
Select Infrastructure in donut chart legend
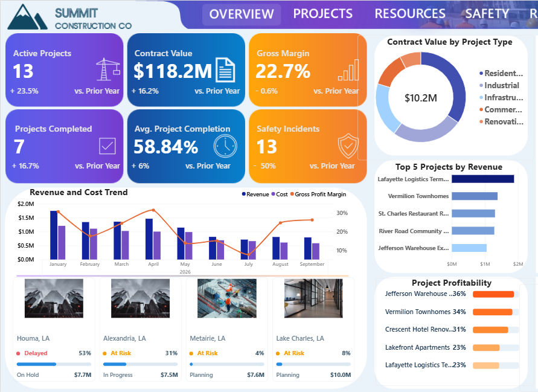point(501,97)
